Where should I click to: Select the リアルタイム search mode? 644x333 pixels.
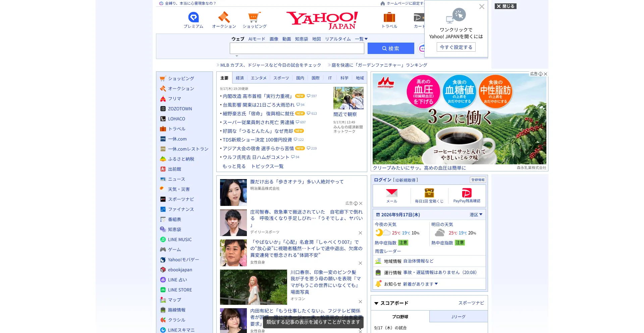coord(338,39)
